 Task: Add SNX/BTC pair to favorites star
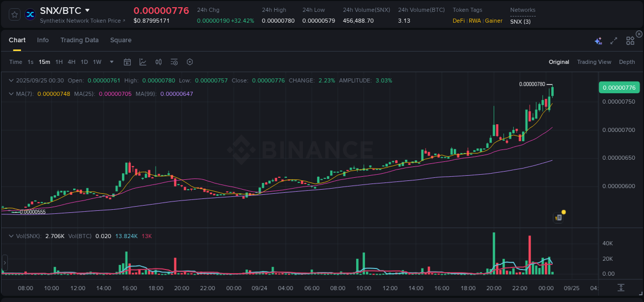(14, 14)
